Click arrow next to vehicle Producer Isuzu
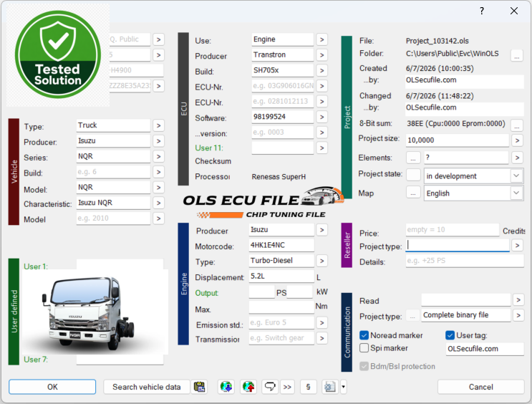The width and height of the screenshot is (532, 404). 158,141
